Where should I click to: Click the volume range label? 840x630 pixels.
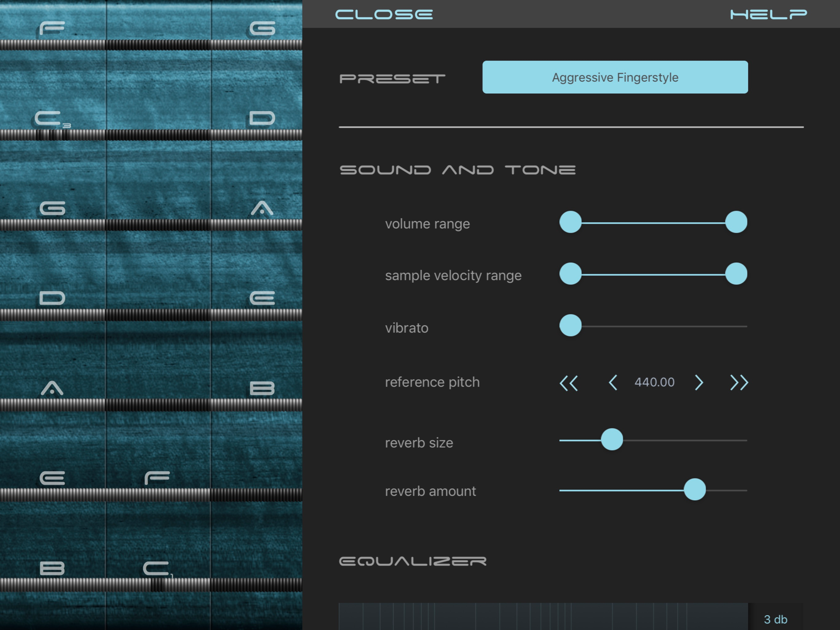427,224
